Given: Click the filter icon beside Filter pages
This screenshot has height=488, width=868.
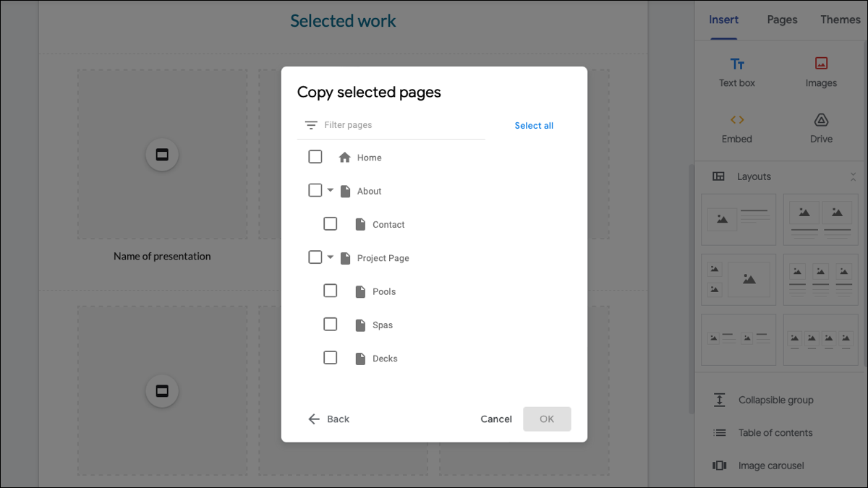Looking at the screenshot, I should [311, 124].
